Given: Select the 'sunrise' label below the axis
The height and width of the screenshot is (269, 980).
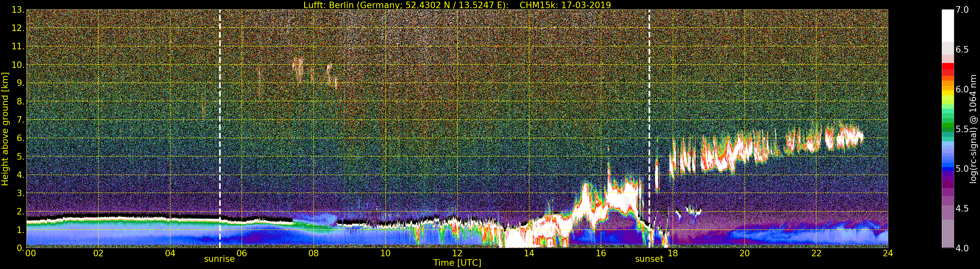Looking at the screenshot, I should [219, 259].
